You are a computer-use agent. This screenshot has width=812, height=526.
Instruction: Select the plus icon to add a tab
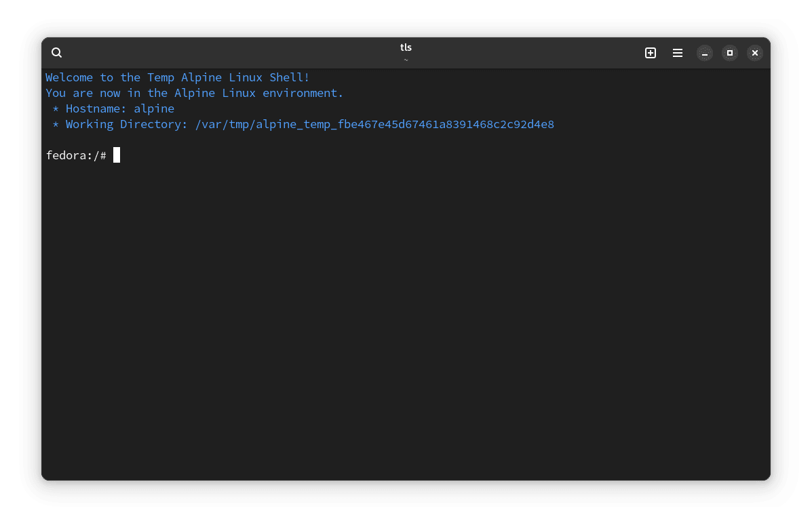coord(650,52)
